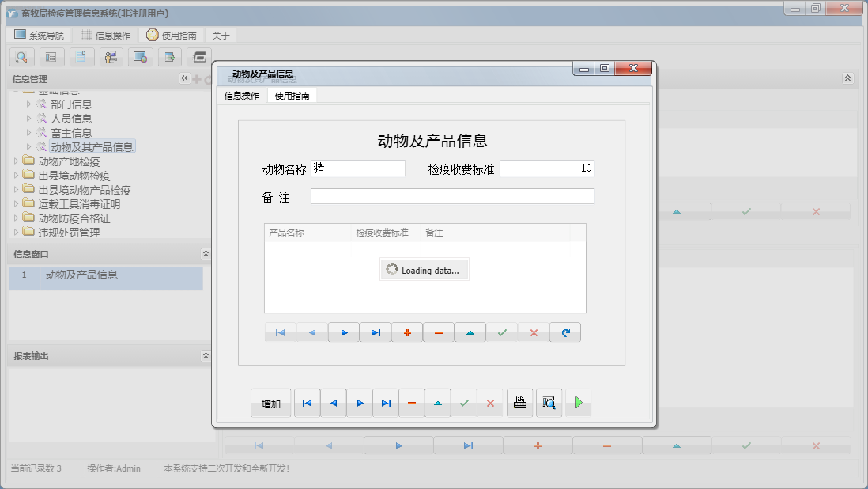Go to next product record in grid navigator
868x489 pixels.
pyautogui.click(x=344, y=332)
